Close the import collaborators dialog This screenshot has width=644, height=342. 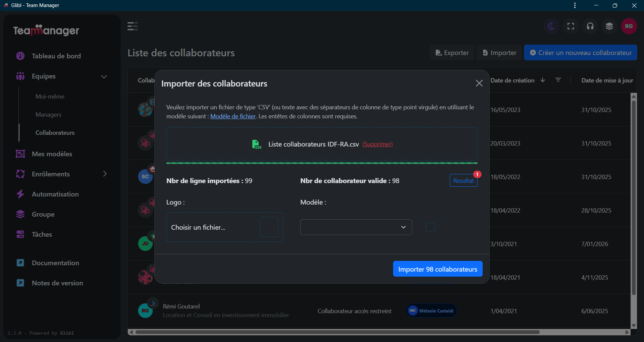click(479, 83)
